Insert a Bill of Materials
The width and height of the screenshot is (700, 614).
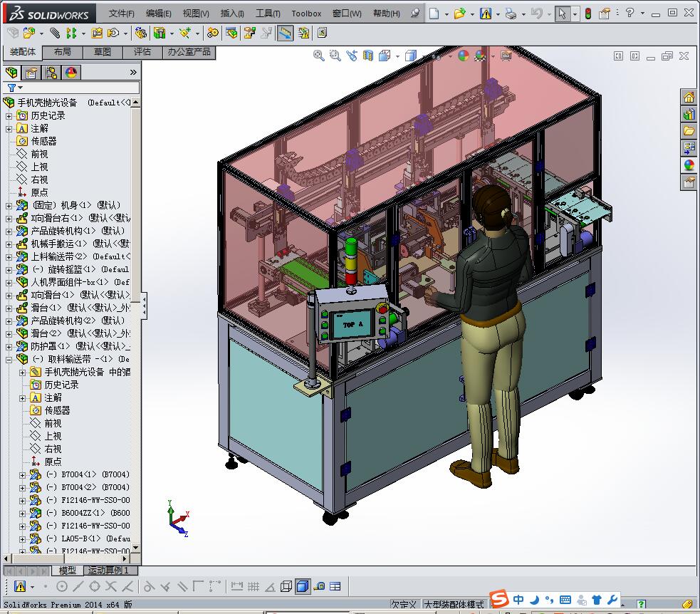pyautogui.click(x=231, y=33)
